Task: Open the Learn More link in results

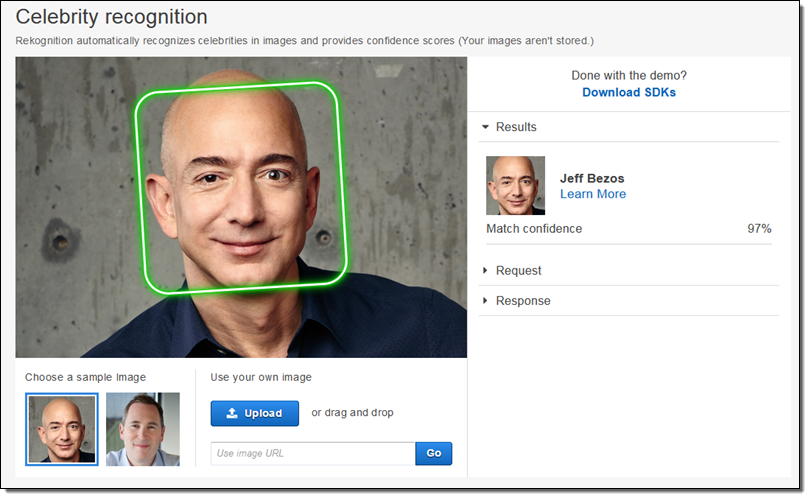Action: coord(593,194)
